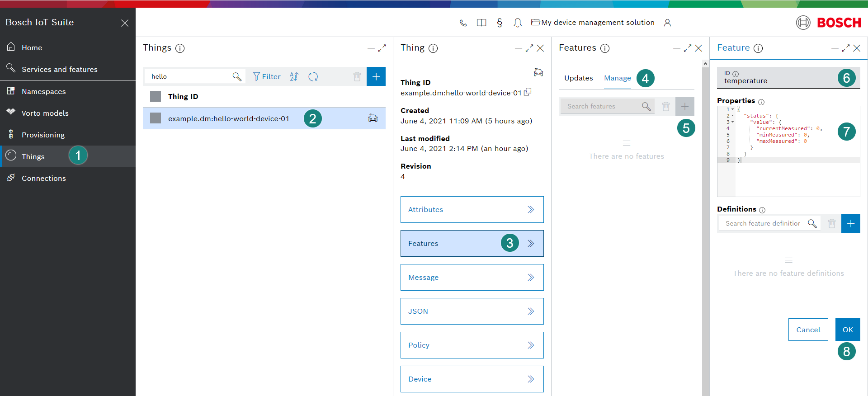Open Home in sidebar

(68, 47)
